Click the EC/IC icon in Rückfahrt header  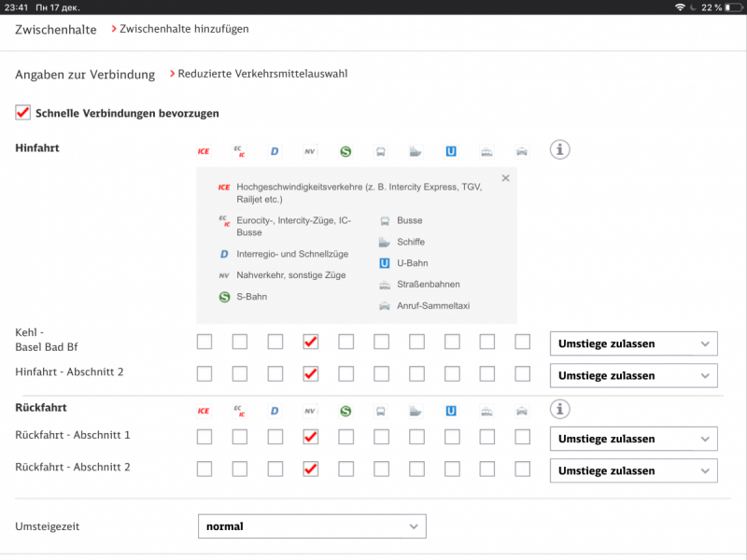[x=239, y=410]
